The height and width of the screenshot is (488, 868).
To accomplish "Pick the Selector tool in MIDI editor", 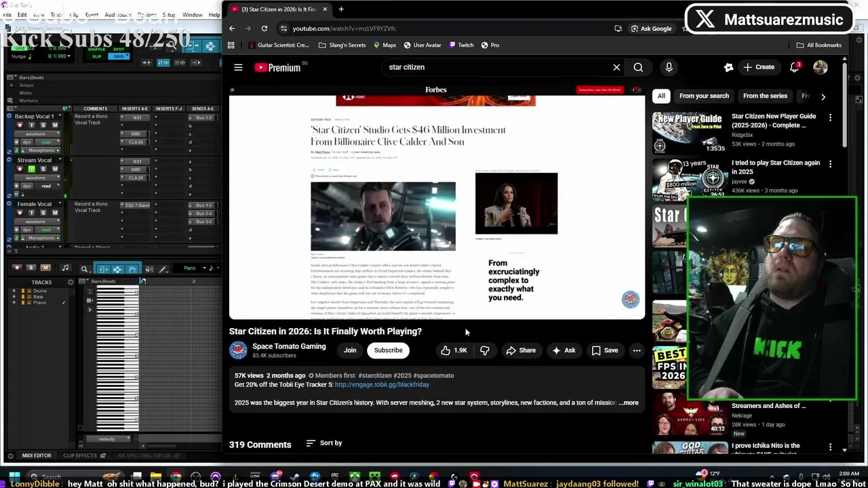I will click(117, 269).
